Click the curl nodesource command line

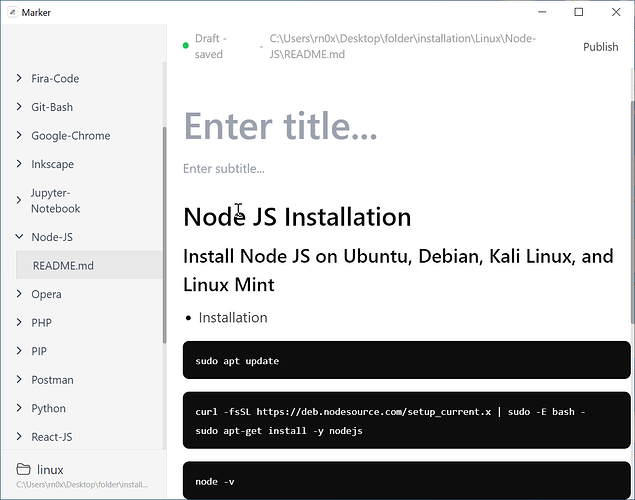(390, 412)
